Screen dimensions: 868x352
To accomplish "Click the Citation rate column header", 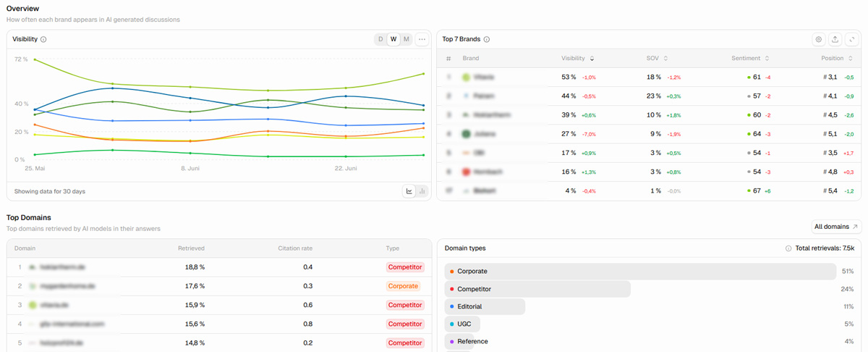I will click(296, 248).
